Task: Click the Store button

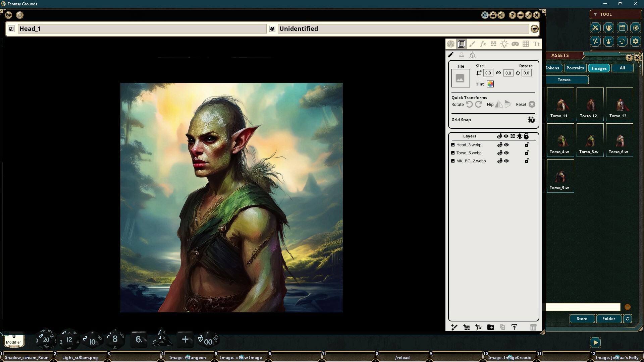Action: (582, 319)
